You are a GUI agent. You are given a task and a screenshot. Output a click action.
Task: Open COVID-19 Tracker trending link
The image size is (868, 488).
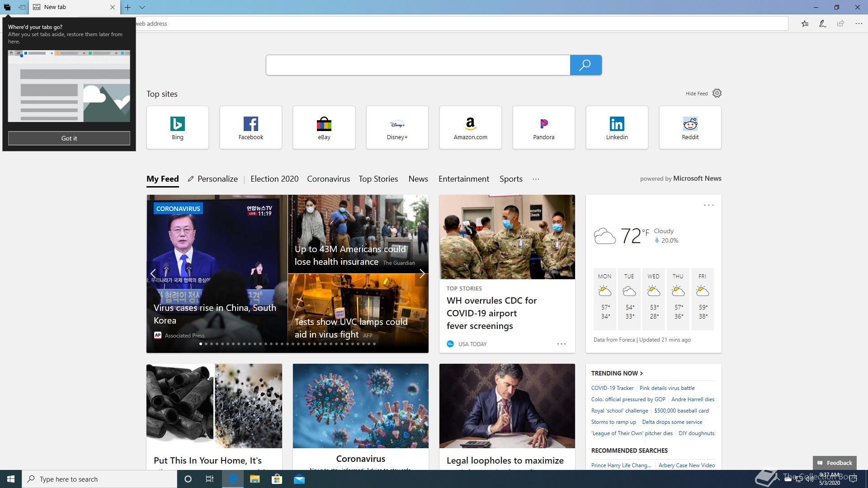click(x=613, y=388)
